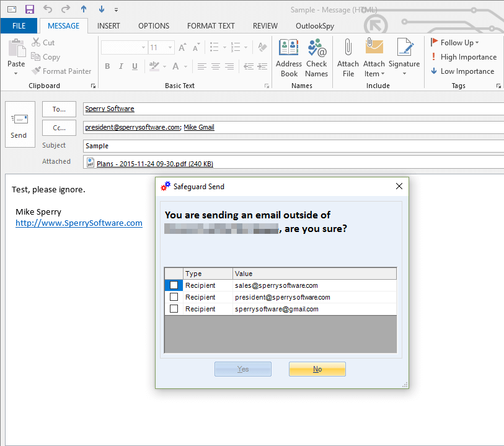The width and height of the screenshot is (504, 446).
Task: Check the president@sperrysoftware.com recipient checkbox
Action: coord(174,297)
